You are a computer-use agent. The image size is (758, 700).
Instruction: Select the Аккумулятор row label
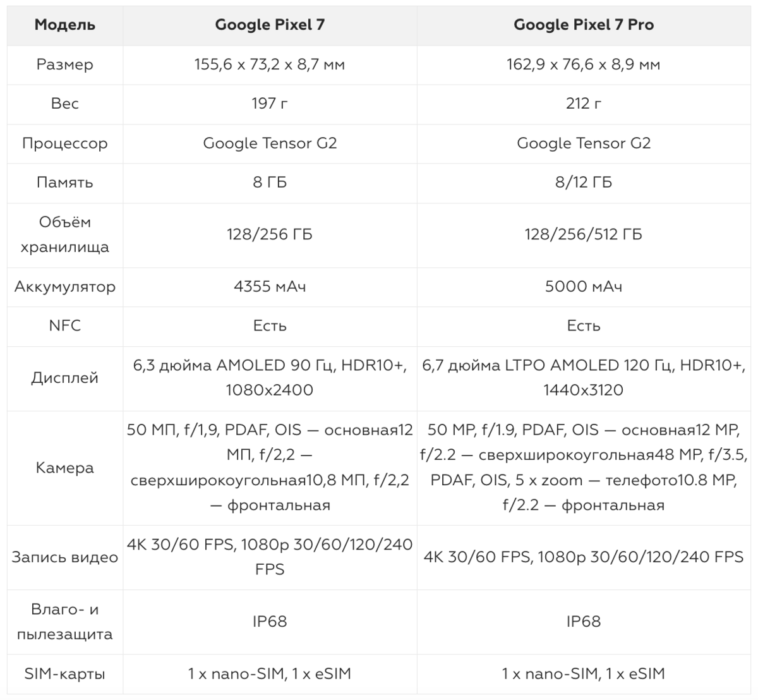coord(65,287)
